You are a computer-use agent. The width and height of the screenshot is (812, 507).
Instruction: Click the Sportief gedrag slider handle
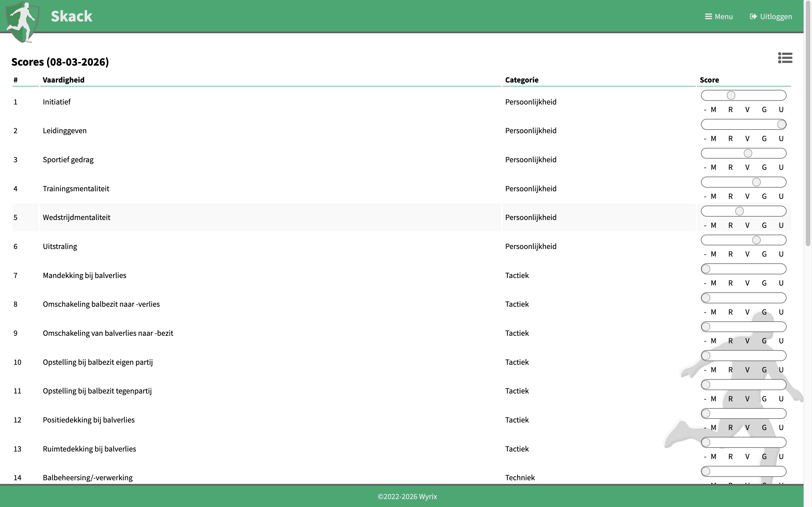748,153
